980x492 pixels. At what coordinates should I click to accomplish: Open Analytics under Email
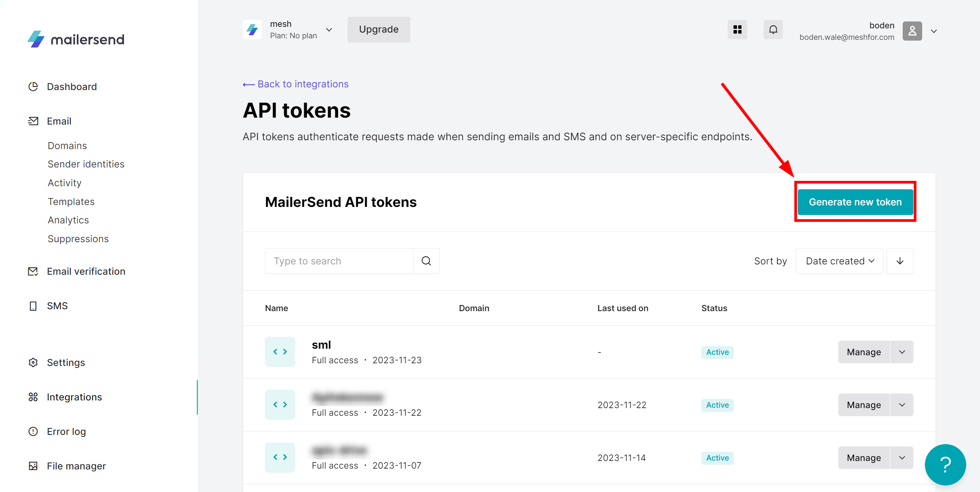pyautogui.click(x=68, y=220)
